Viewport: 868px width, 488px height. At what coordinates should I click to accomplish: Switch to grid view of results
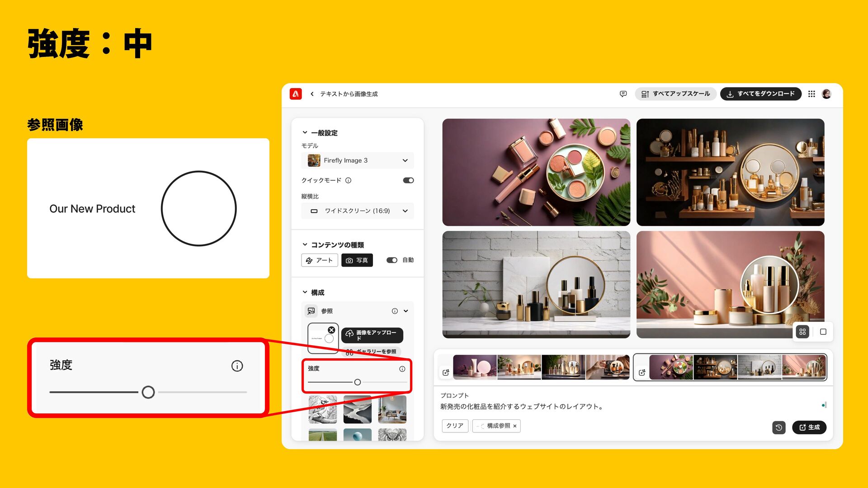coord(802,332)
